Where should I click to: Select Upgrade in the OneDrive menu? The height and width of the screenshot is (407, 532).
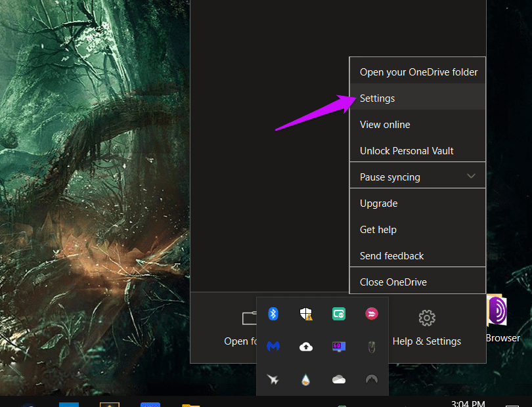coord(418,203)
